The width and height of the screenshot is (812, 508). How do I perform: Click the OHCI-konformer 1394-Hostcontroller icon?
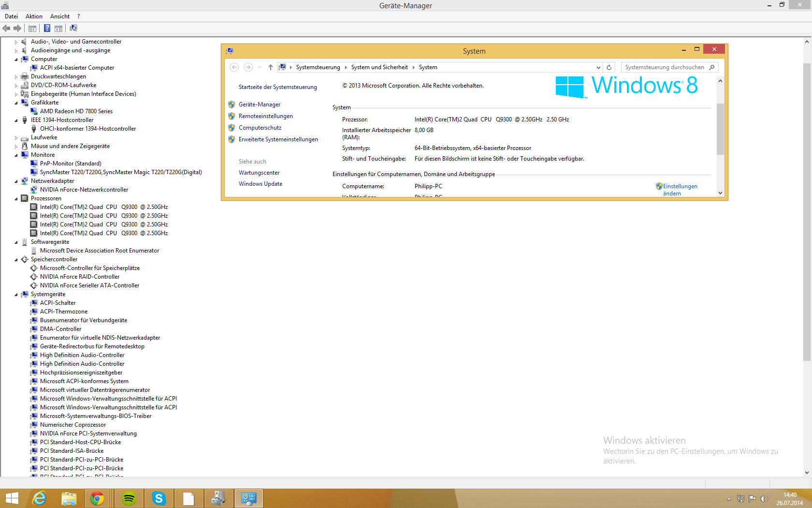pos(34,129)
